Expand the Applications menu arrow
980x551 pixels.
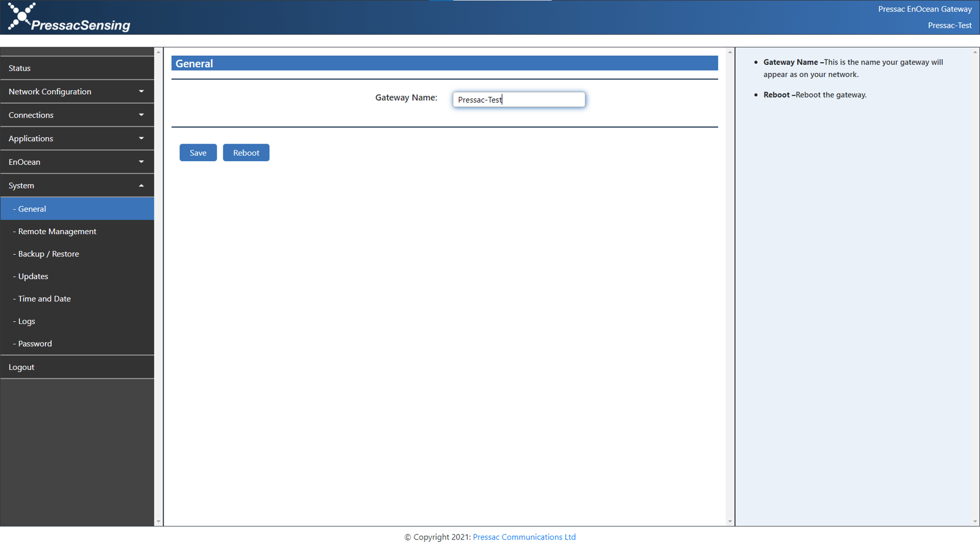click(141, 138)
